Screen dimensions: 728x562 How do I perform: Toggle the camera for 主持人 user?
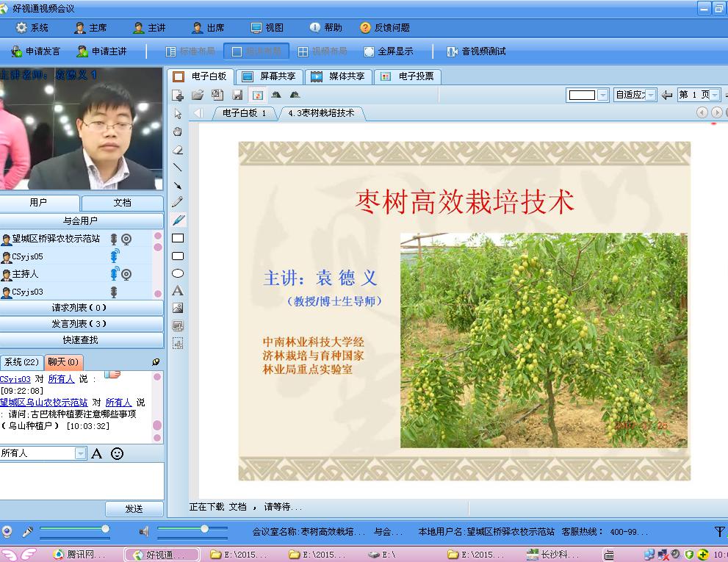(x=126, y=274)
